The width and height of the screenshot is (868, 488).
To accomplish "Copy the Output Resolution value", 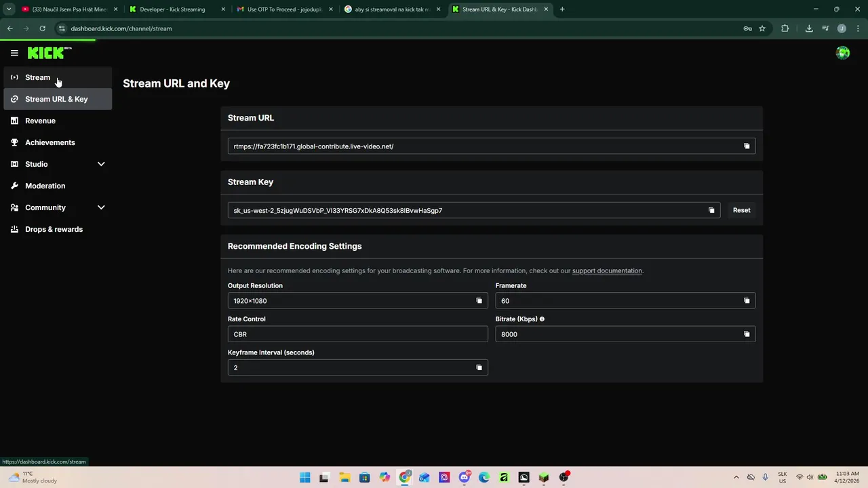I will pyautogui.click(x=479, y=301).
